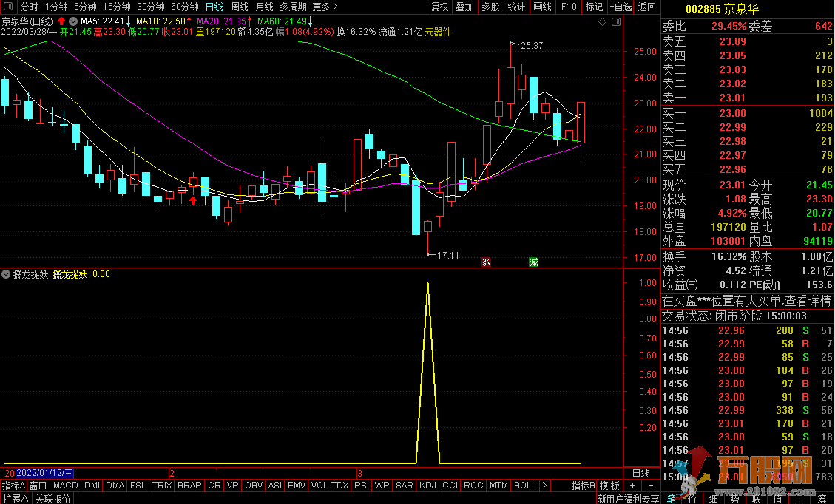This screenshot has width=835, height=504.
Task: Open the 指标A menu
Action: [x=13, y=486]
